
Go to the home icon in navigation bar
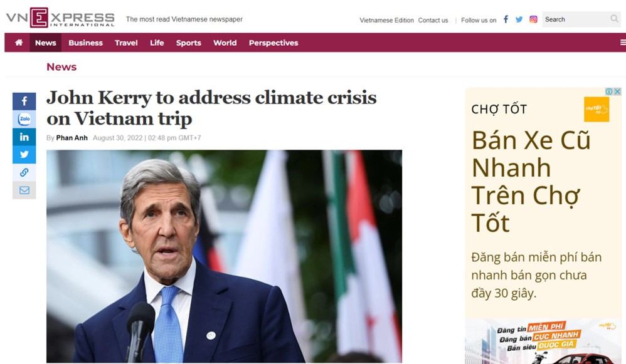[x=19, y=43]
